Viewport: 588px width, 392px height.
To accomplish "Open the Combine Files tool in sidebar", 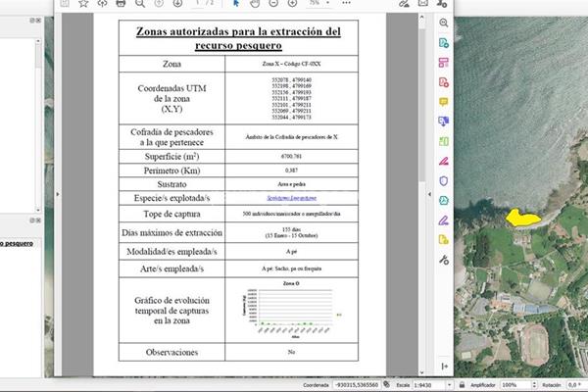I will [444, 122].
